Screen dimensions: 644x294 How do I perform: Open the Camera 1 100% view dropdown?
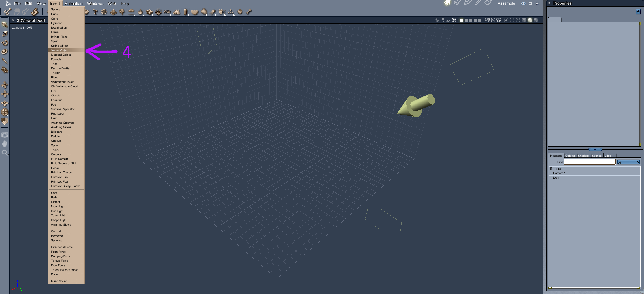coord(22,28)
